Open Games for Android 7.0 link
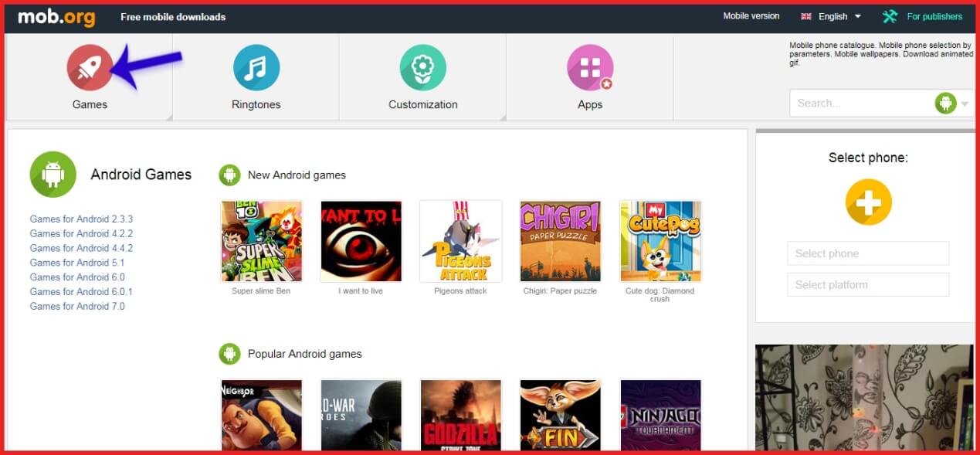 (x=77, y=306)
